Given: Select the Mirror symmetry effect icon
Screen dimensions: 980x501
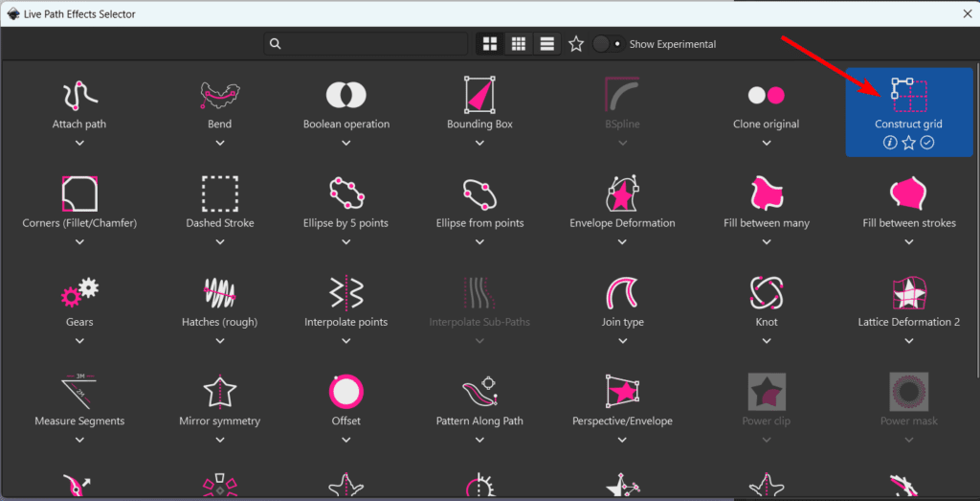Looking at the screenshot, I should tap(219, 391).
